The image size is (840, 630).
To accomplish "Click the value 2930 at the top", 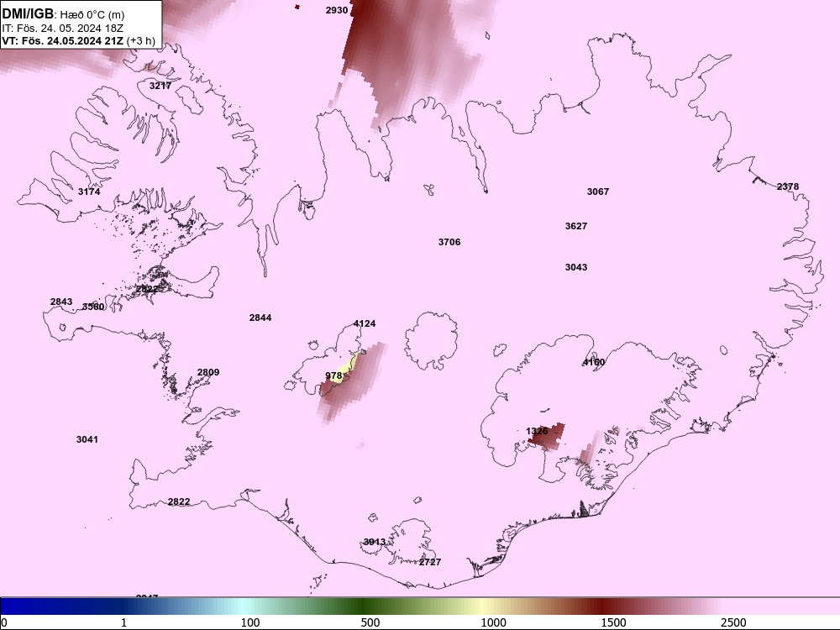I will click(x=337, y=10).
